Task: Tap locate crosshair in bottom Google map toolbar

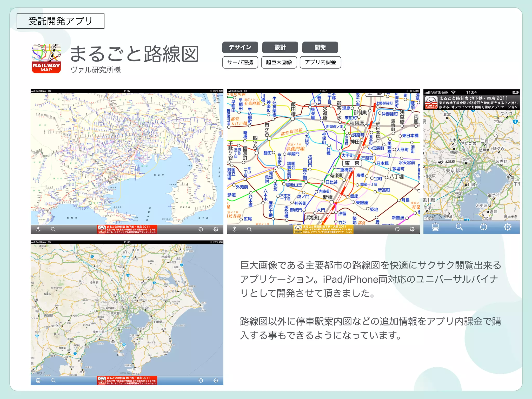Action: (x=201, y=381)
